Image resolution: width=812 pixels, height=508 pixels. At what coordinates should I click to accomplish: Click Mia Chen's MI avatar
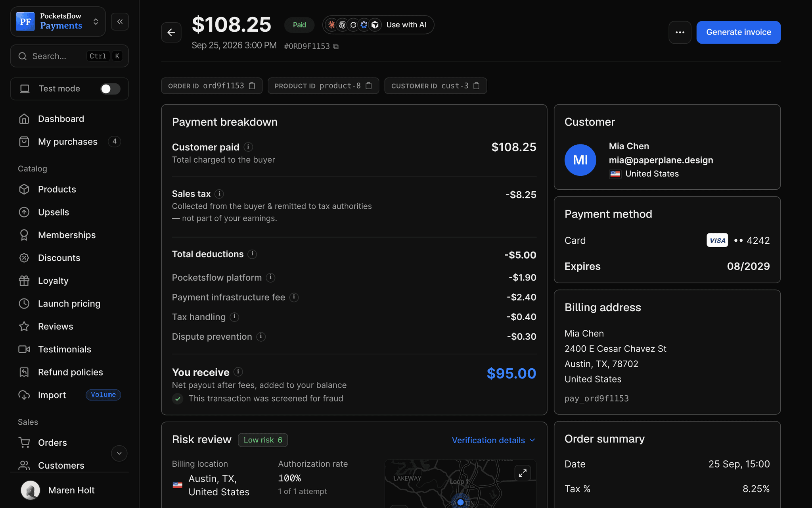point(580,160)
